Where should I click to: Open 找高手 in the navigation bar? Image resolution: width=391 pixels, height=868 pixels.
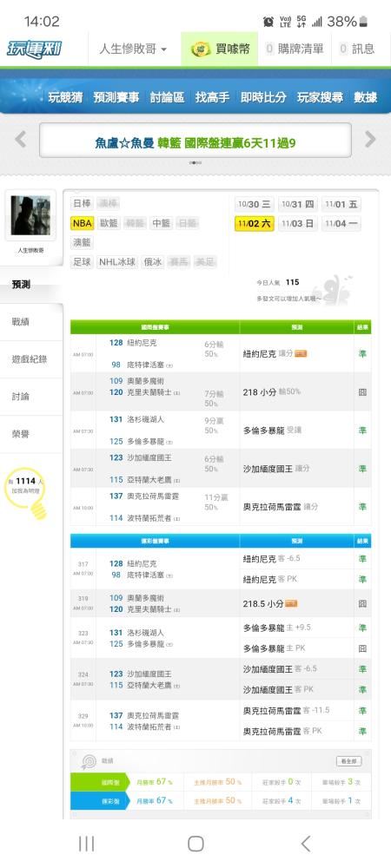pyautogui.click(x=212, y=97)
